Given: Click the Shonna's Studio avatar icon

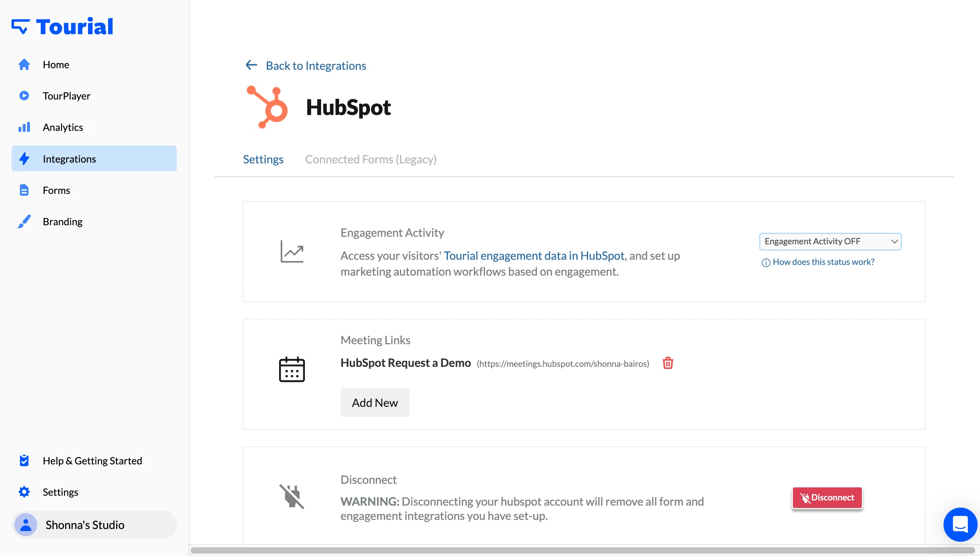Looking at the screenshot, I should (x=26, y=525).
